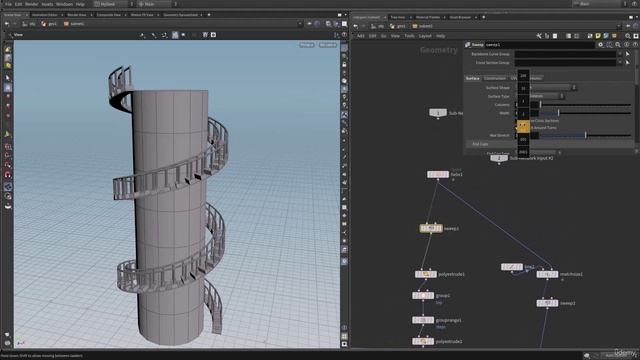
Task: Open the File menu
Action: pyautogui.click(x=8, y=4)
